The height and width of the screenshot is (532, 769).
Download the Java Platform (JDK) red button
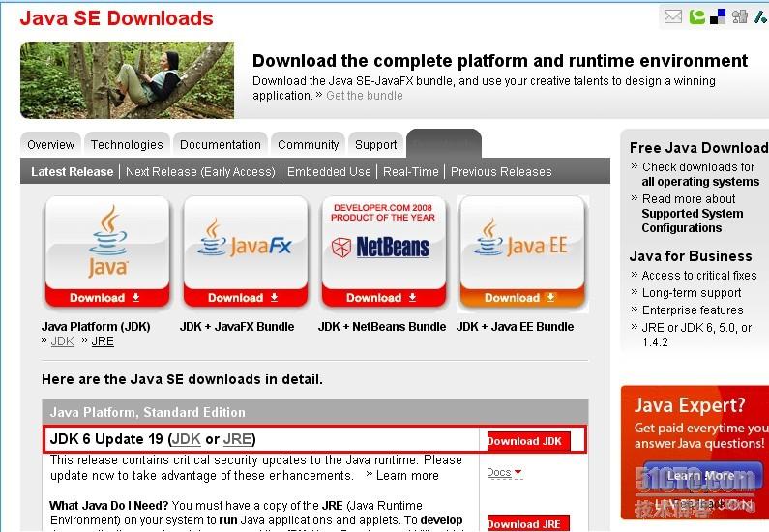click(107, 298)
